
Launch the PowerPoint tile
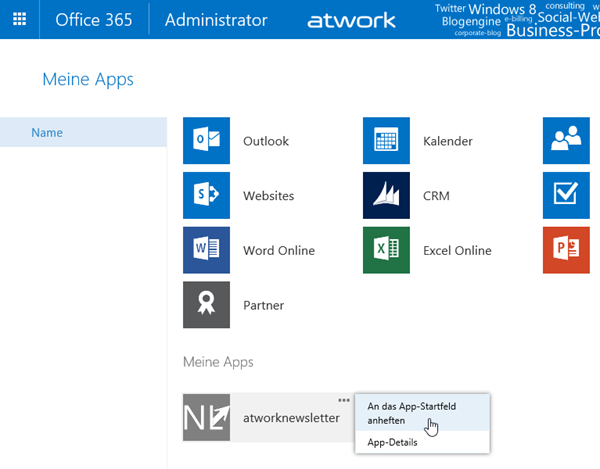tap(566, 250)
